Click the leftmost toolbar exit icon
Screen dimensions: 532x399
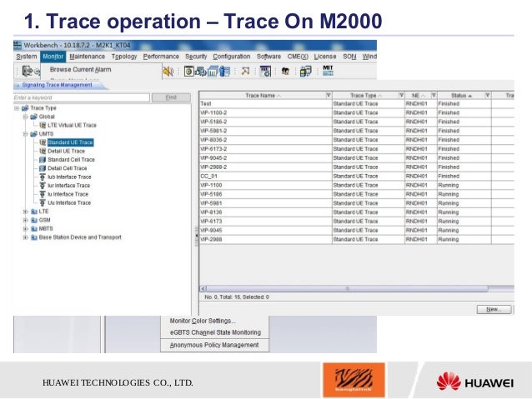(28, 71)
